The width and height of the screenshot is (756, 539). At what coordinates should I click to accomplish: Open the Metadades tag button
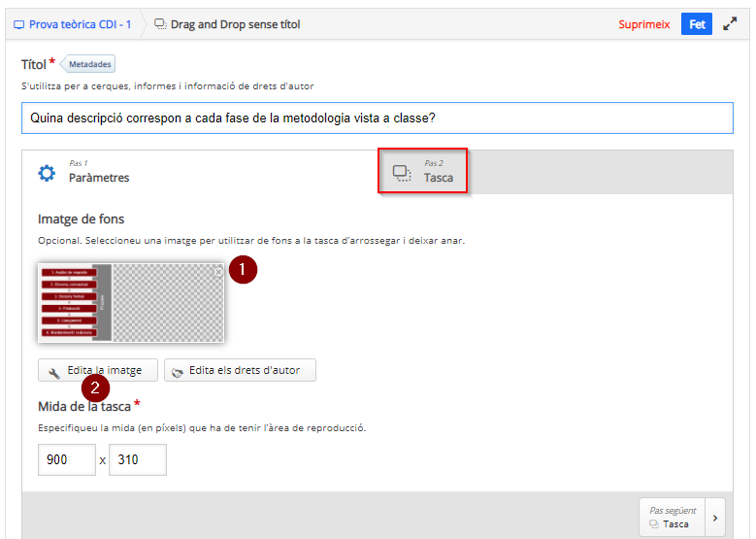87,64
